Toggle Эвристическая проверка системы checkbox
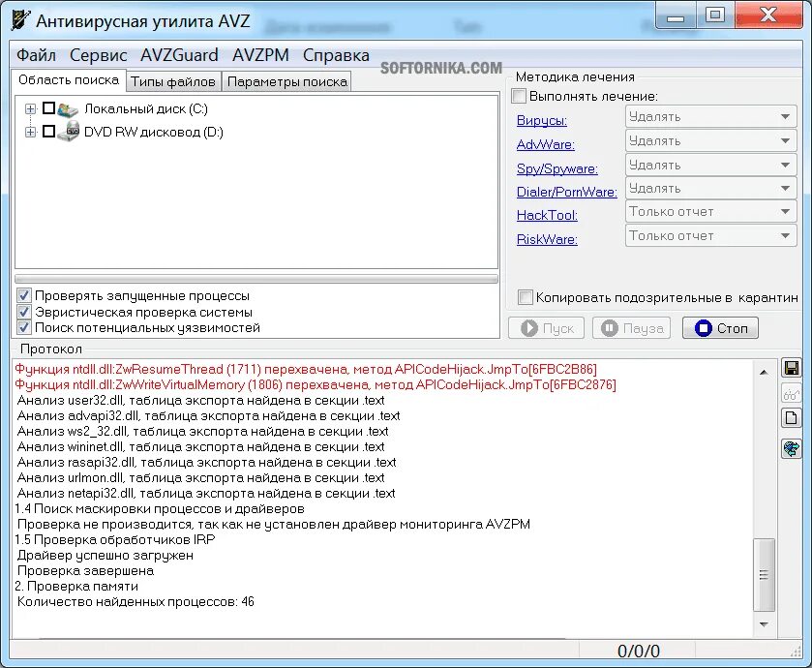 click(x=24, y=312)
